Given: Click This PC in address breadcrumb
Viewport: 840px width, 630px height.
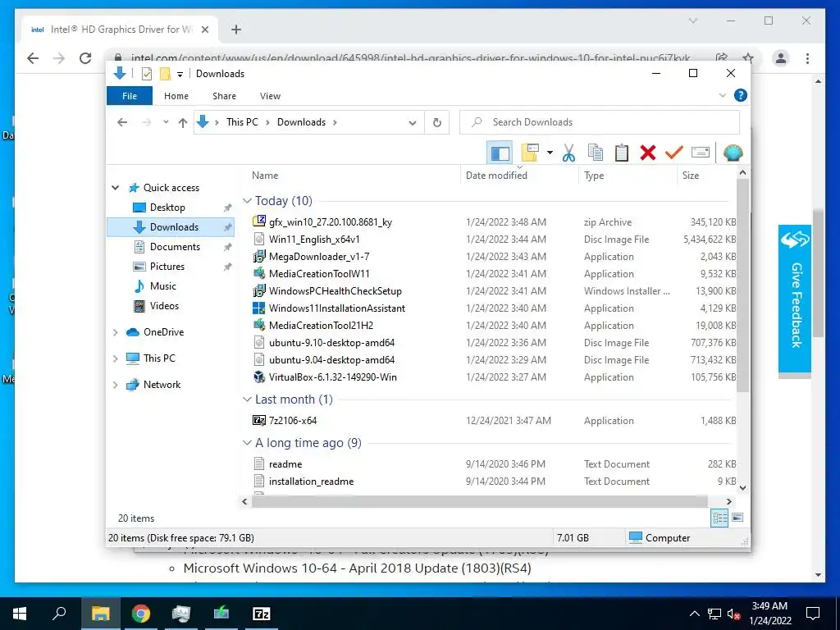Looking at the screenshot, I should tap(242, 122).
